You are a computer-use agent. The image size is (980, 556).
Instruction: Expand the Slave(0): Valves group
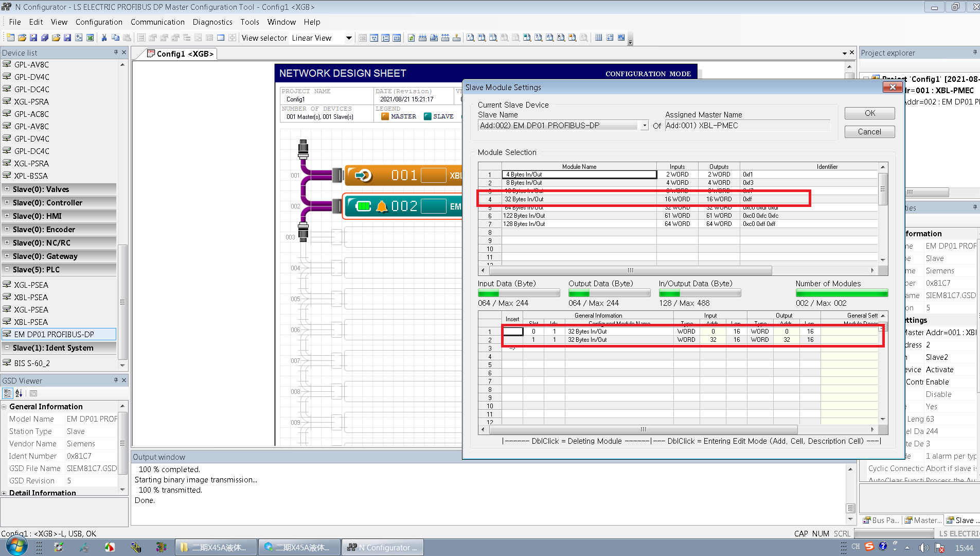[x=7, y=189]
